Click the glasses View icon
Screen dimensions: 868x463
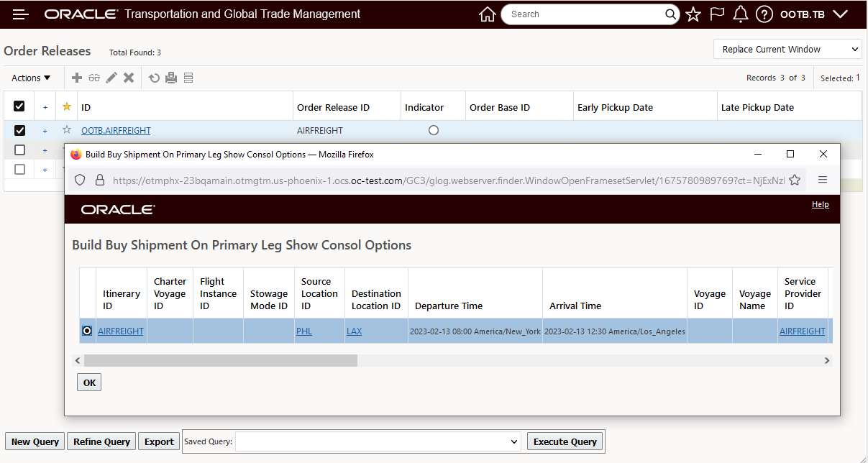[94, 78]
